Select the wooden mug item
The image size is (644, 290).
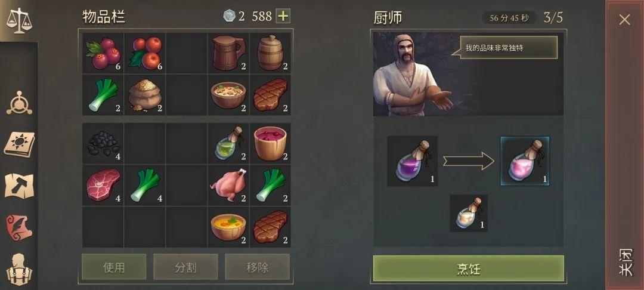(x=228, y=53)
